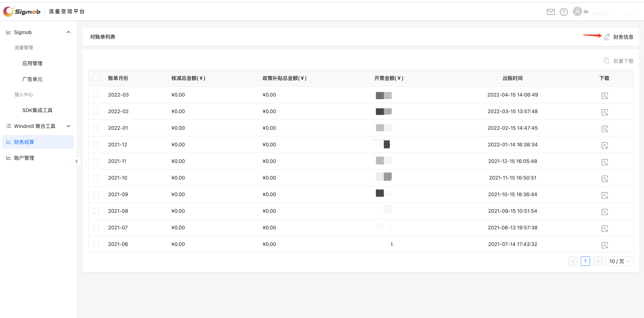Check the 2022-02 row checkbox
This screenshot has height=318, width=644.
coord(96,111)
